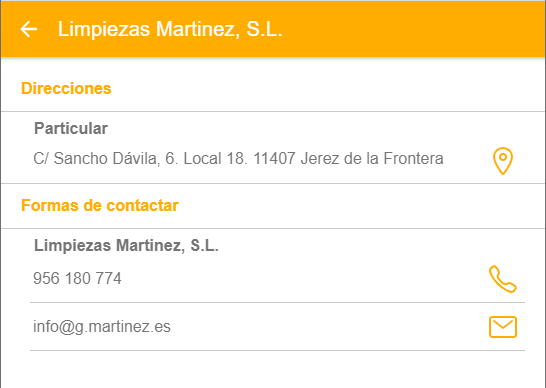The width and height of the screenshot is (546, 388).
Task: Click the bold Limpiezas Martinez, S.L. contact name
Action: tap(126, 246)
